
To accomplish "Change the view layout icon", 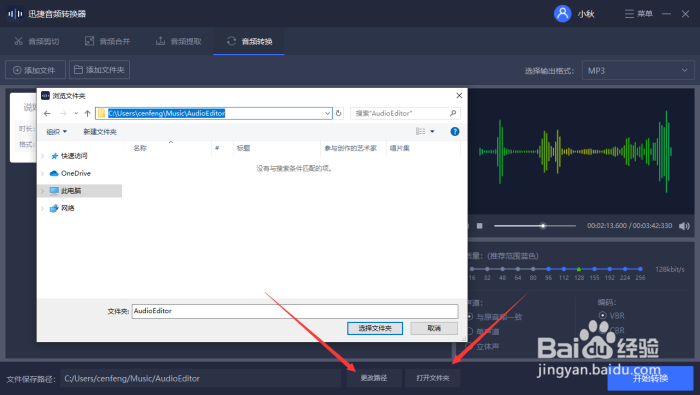I will 421,131.
